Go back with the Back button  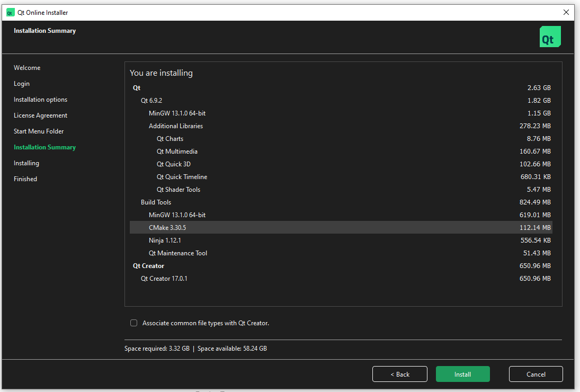pos(400,374)
